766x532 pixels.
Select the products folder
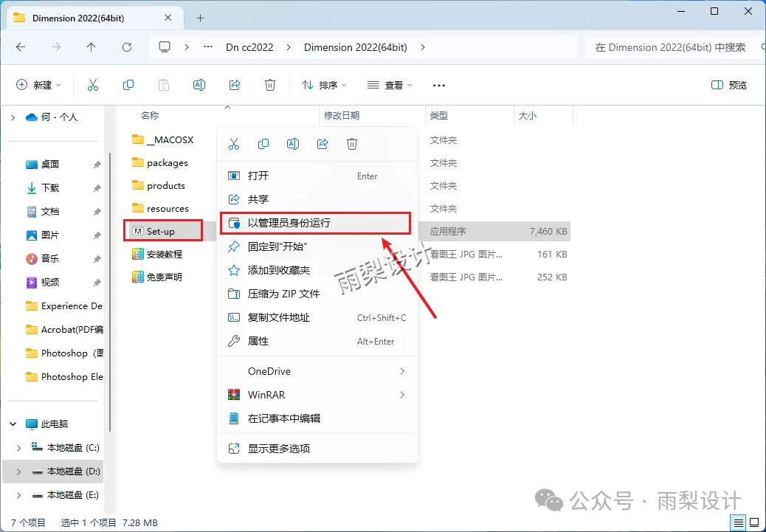(x=159, y=186)
